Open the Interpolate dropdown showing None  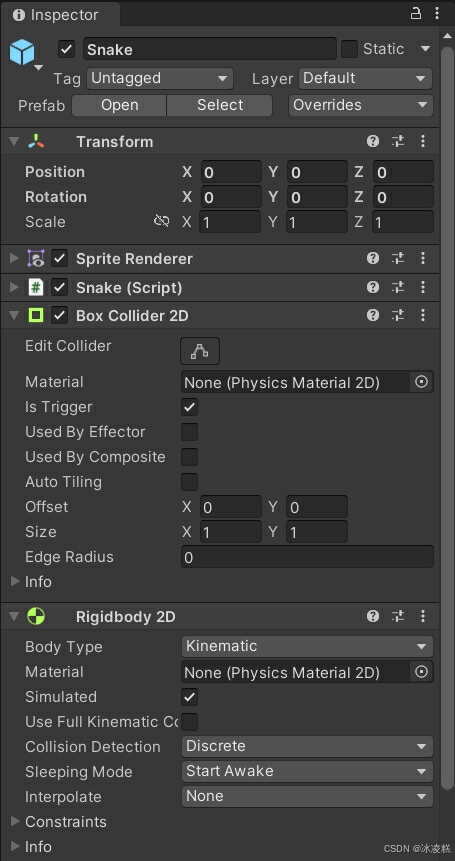307,796
